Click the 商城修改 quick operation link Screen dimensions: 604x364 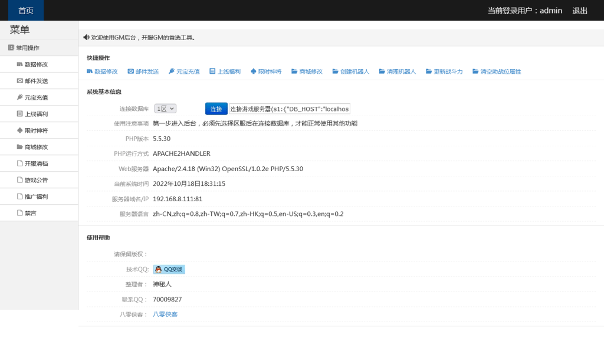click(307, 71)
